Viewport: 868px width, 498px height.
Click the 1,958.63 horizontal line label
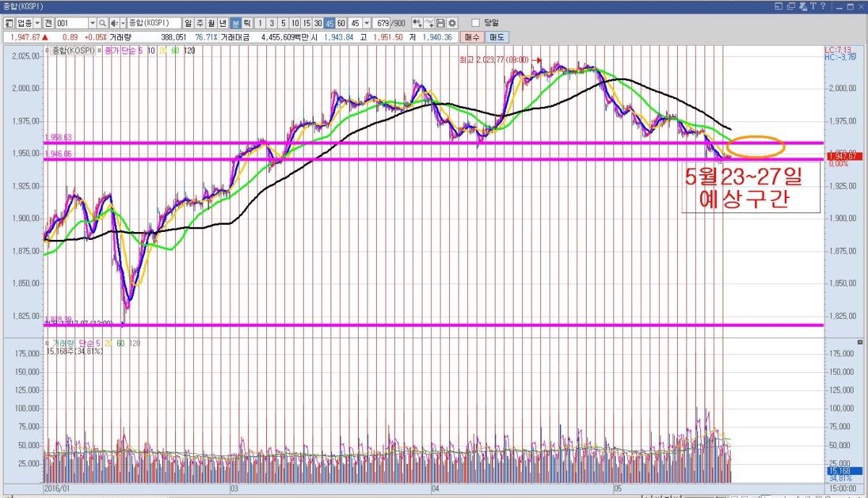58,137
